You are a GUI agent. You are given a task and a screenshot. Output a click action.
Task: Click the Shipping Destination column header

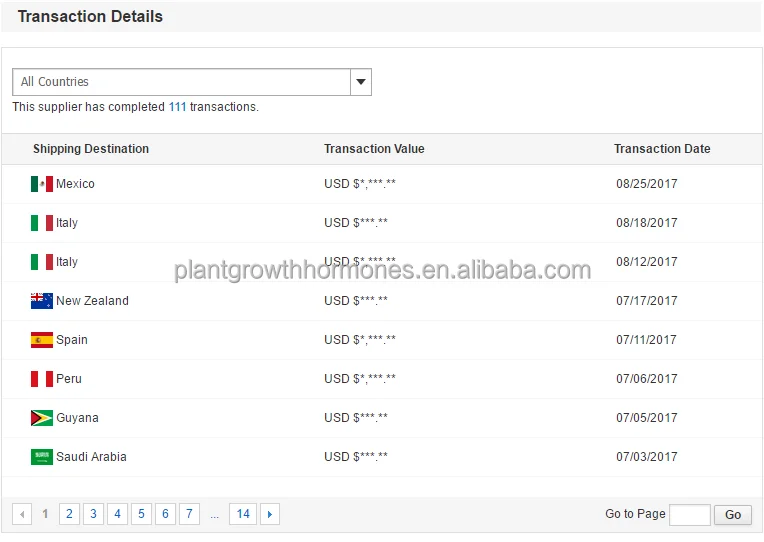(x=91, y=149)
